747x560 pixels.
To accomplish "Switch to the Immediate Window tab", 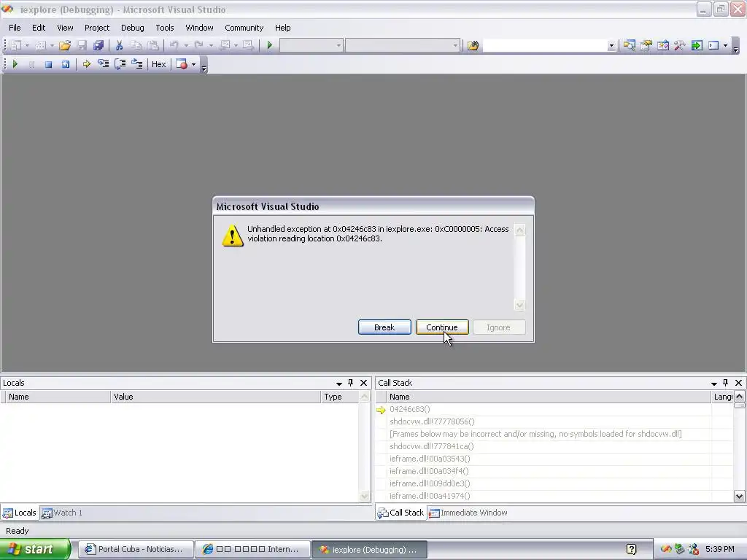I will [x=468, y=513].
